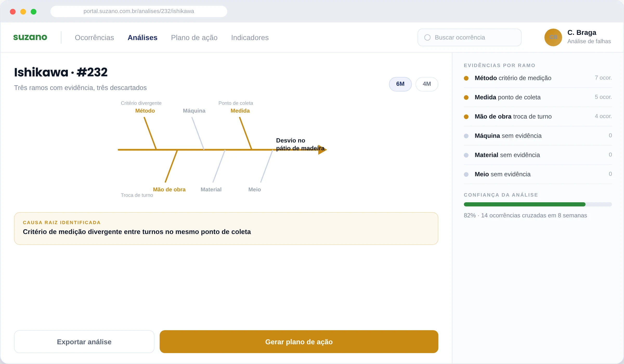Click Ponto de coleta sub-cause label

236,103
